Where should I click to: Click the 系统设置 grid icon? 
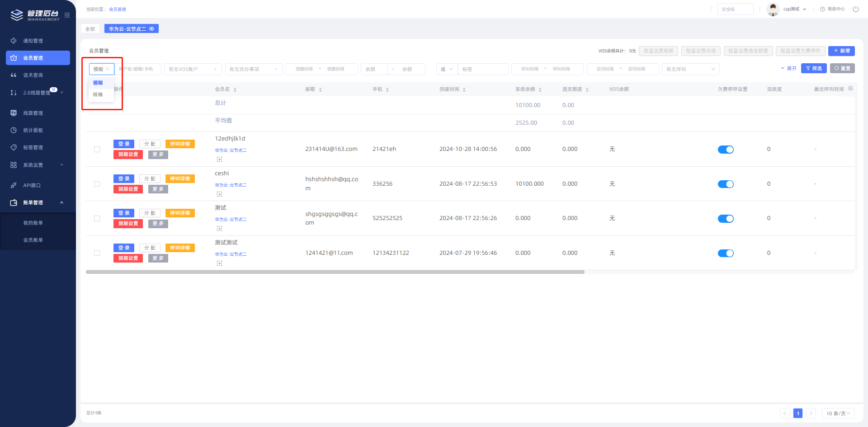tap(14, 165)
